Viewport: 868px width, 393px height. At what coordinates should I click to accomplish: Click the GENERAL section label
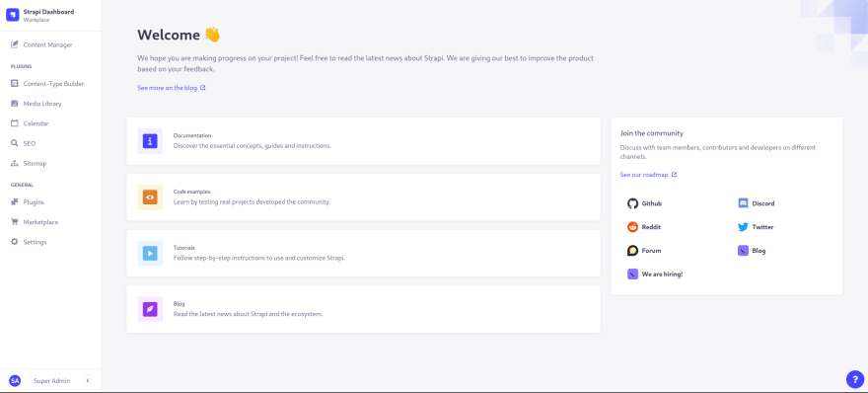22,185
